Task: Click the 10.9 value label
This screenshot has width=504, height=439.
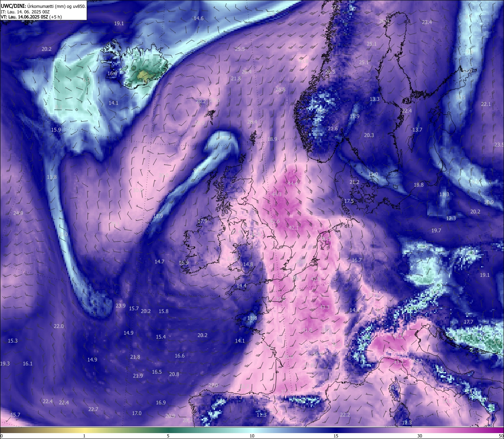Action: 489,202
